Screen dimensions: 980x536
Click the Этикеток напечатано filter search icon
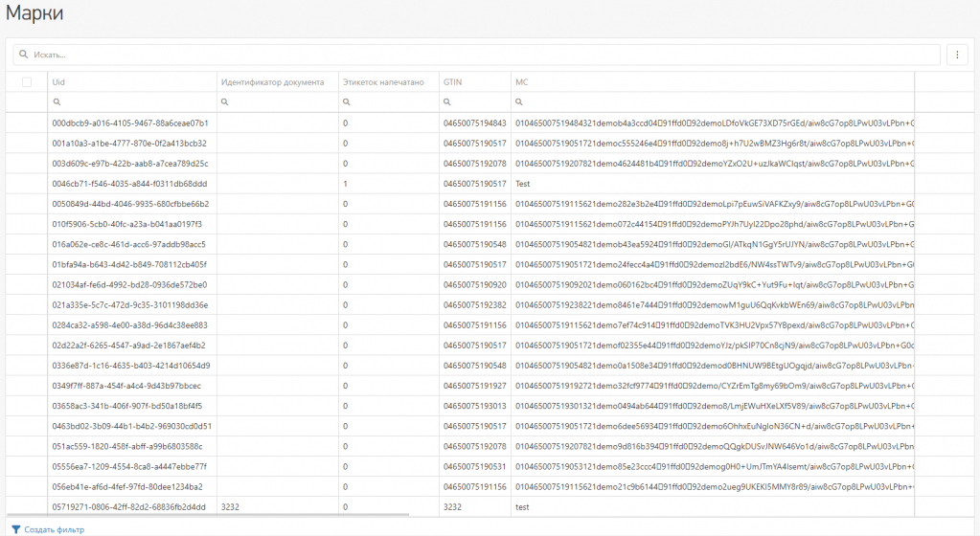pyautogui.click(x=346, y=101)
